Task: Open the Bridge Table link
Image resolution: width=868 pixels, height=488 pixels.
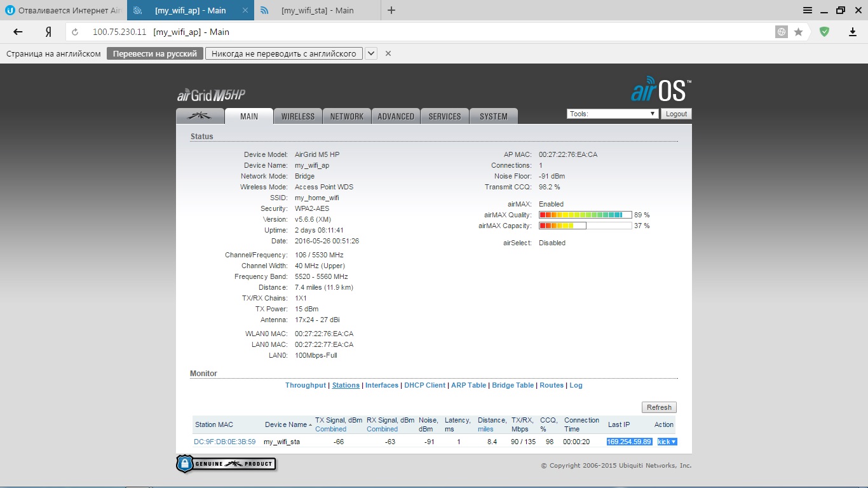Action: (513, 385)
